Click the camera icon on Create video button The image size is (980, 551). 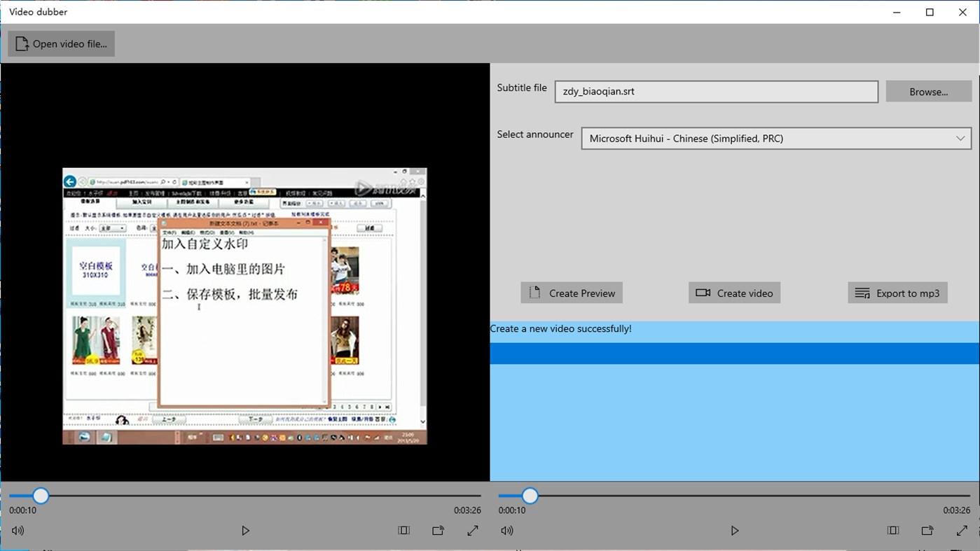703,293
